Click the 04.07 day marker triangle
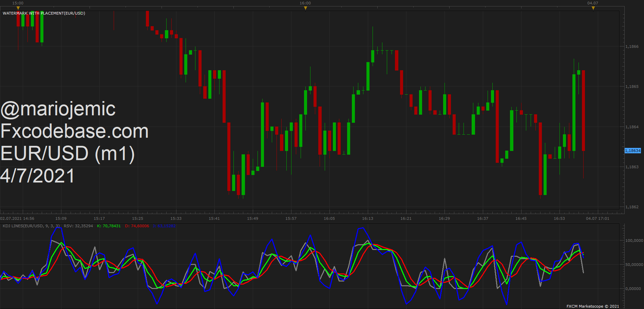Screen dimensions: 644x309 click(x=593, y=8)
